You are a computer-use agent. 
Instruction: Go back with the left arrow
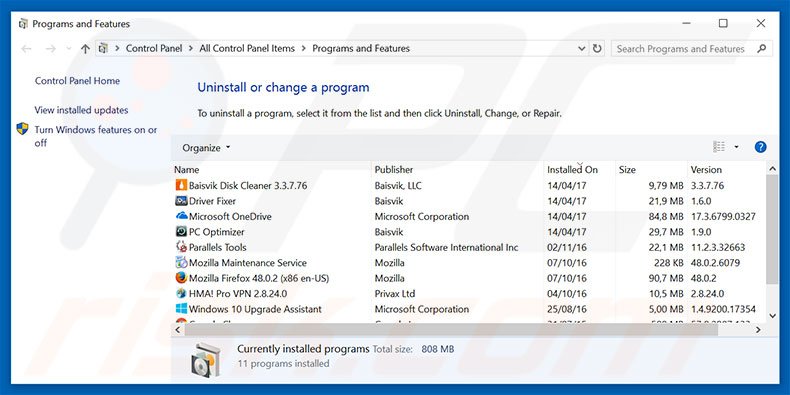[26, 49]
